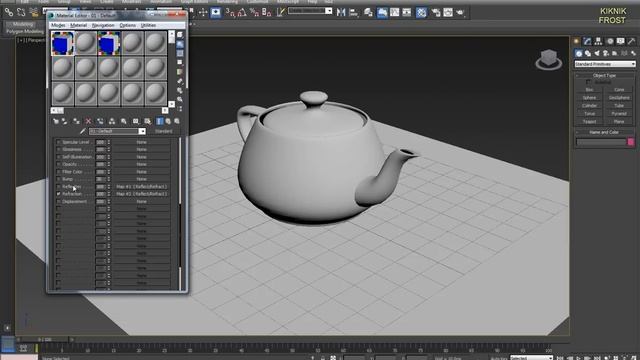Enable the Opacity map checkbox
The image size is (640, 360).
pyautogui.click(x=58, y=164)
